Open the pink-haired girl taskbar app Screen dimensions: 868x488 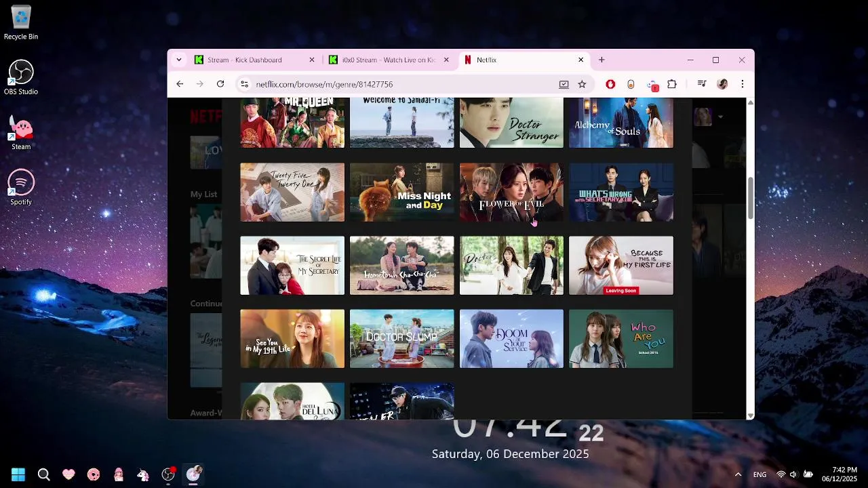point(119,474)
